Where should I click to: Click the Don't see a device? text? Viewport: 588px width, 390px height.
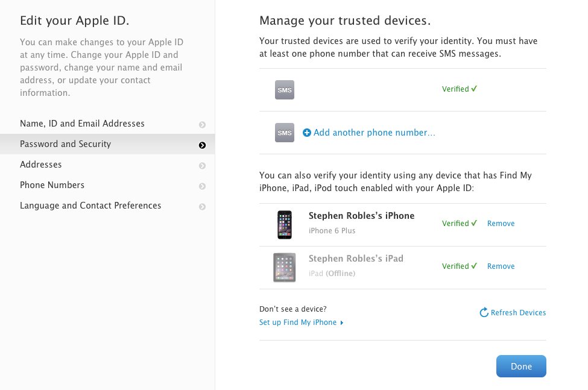pyautogui.click(x=293, y=309)
